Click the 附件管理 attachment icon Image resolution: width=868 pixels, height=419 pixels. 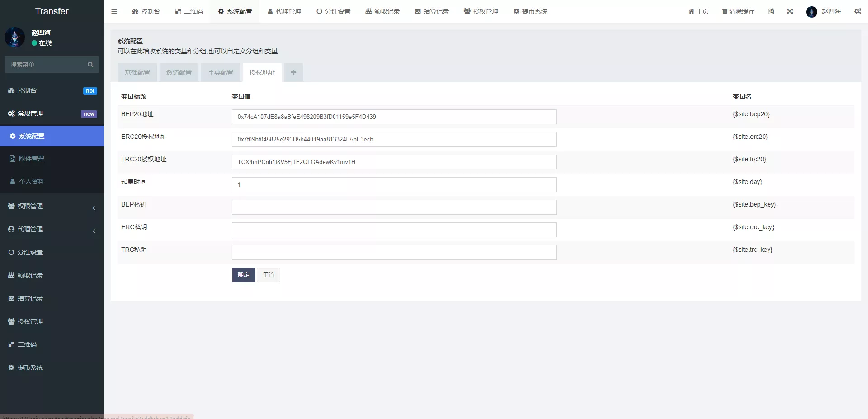point(12,158)
